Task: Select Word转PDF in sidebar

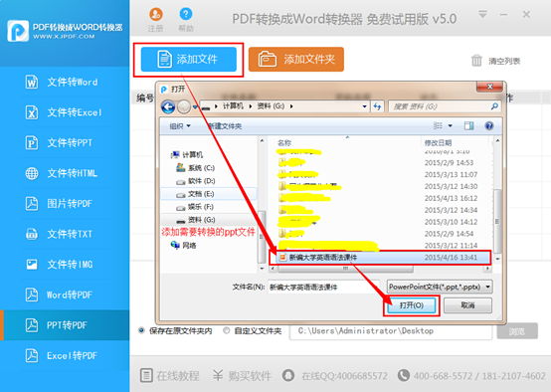Action: pos(65,294)
